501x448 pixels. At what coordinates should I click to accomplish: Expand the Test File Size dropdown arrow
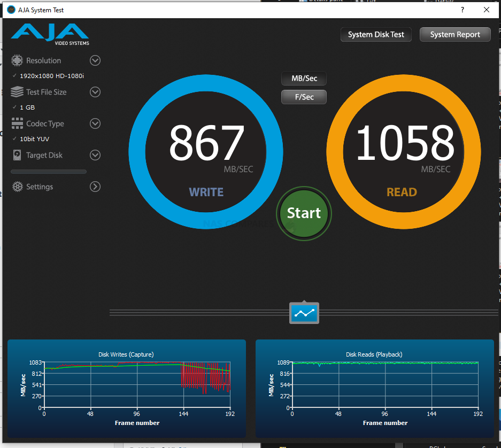(95, 92)
